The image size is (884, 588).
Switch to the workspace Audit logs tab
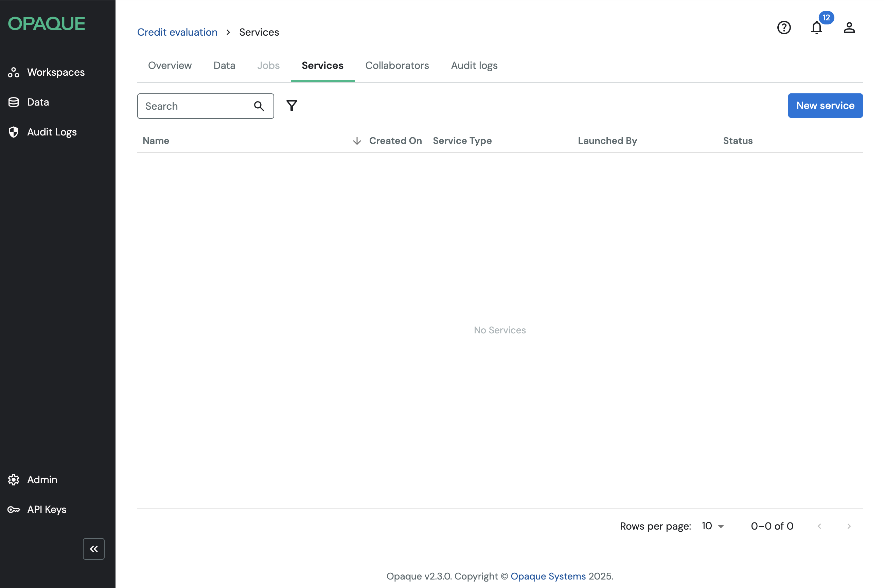474,65
